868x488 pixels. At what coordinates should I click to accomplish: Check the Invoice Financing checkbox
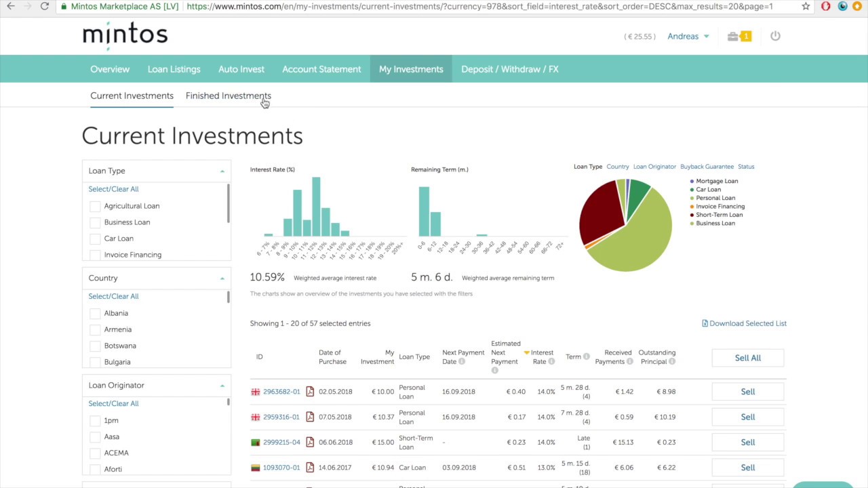click(x=95, y=255)
